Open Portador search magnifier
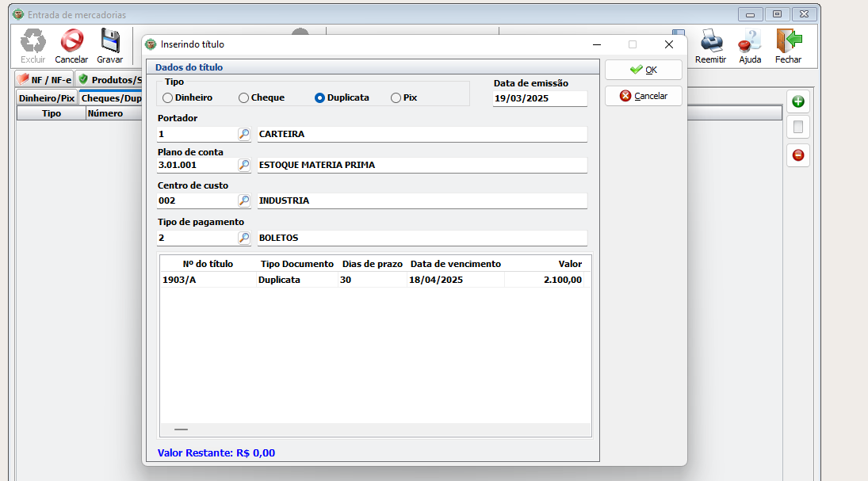Viewport: 868px width, 481px height. pyautogui.click(x=244, y=135)
